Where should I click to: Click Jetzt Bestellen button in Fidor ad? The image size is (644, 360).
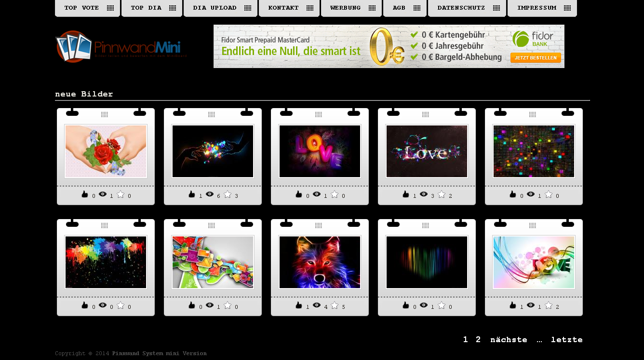tap(536, 58)
